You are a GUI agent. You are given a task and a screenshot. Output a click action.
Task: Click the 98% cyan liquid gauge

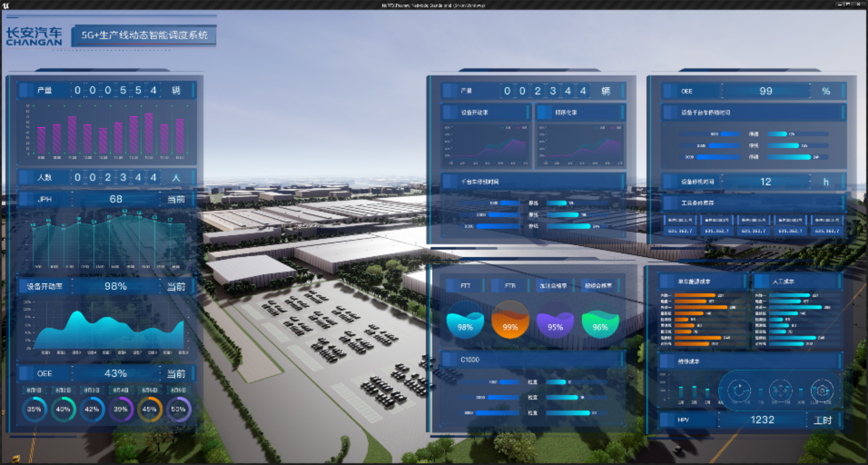(x=465, y=319)
